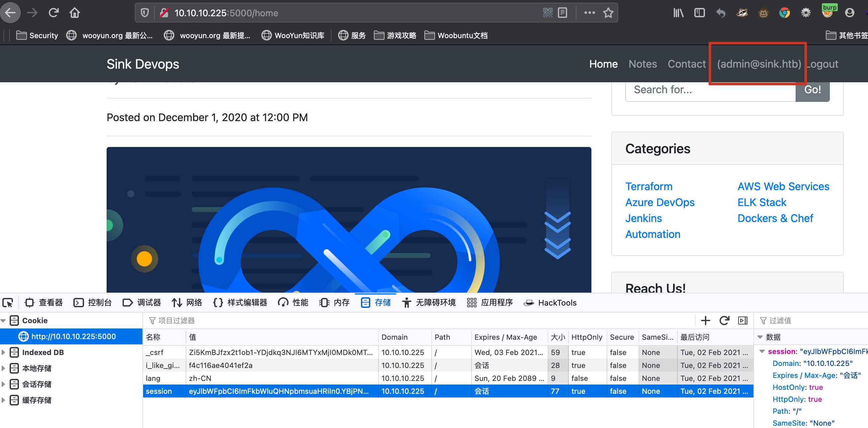
Task: Click the browser reload page icon
Action: [x=53, y=13]
